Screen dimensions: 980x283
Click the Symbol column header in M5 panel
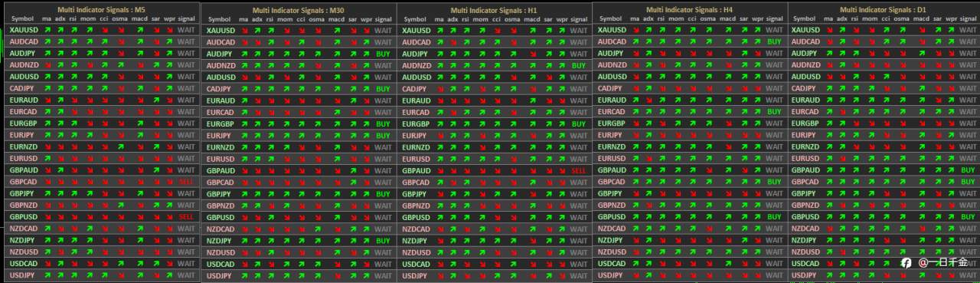pos(22,18)
